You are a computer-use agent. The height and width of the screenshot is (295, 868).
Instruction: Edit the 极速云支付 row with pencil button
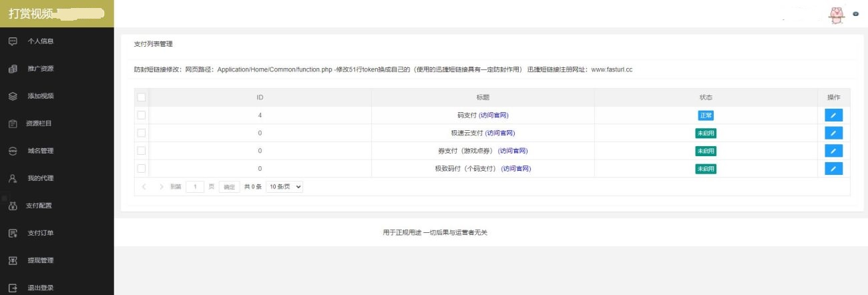tap(833, 133)
